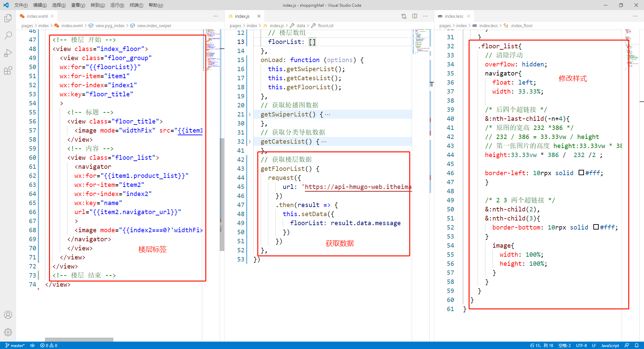Viewport: 644px width, 349px height.
Task: Change indentation via 空格: 2
Action: tap(565, 345)
